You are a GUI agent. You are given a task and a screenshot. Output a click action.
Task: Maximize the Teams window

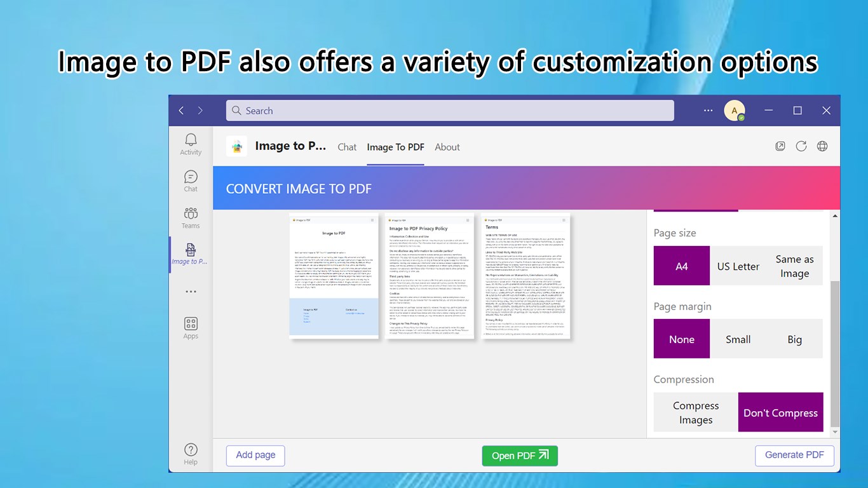tap(797, 111)
